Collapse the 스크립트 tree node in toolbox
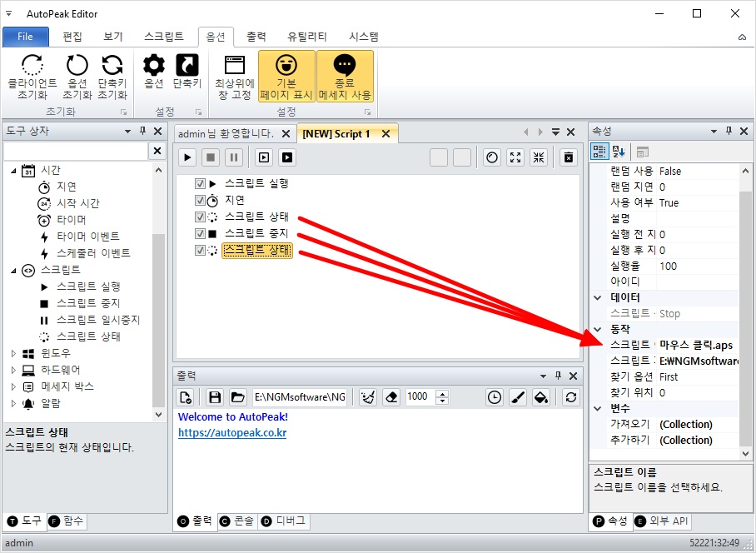 pos(13,271)
